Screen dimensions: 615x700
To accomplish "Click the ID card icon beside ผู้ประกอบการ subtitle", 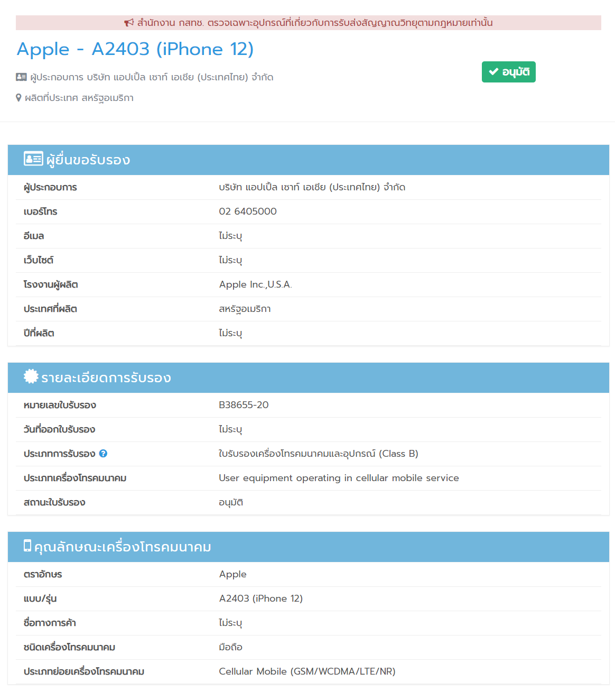I will click(21, 77).
